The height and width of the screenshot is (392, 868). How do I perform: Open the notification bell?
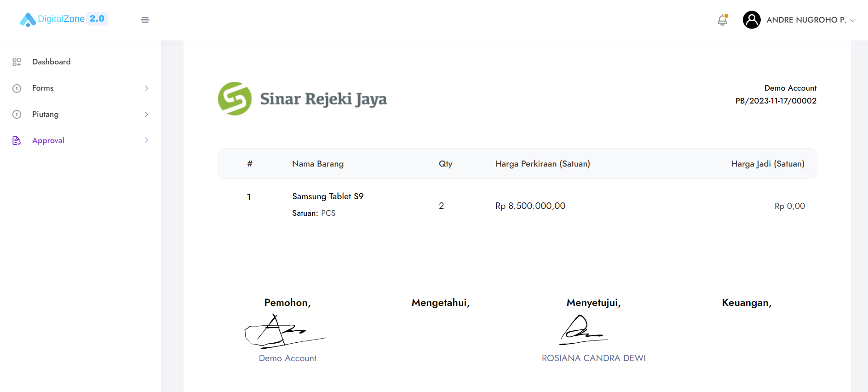(x=722, y=20)
